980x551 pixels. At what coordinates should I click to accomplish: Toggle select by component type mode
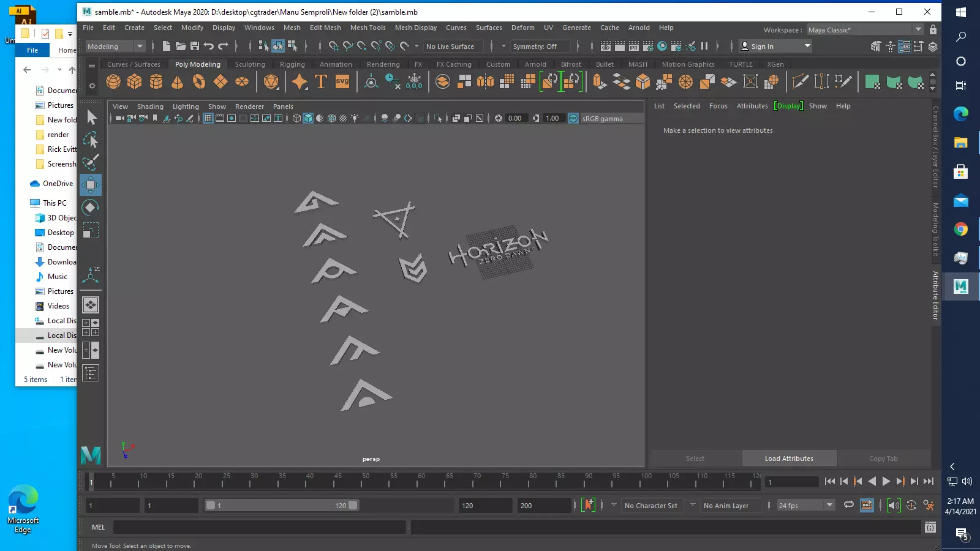(x=292, y=46)
